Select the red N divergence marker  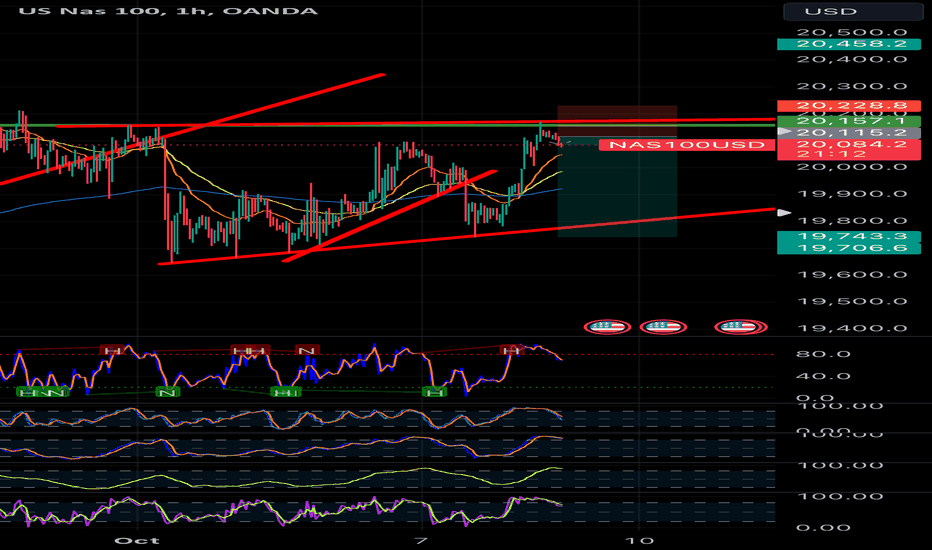[x=307, y=351]
